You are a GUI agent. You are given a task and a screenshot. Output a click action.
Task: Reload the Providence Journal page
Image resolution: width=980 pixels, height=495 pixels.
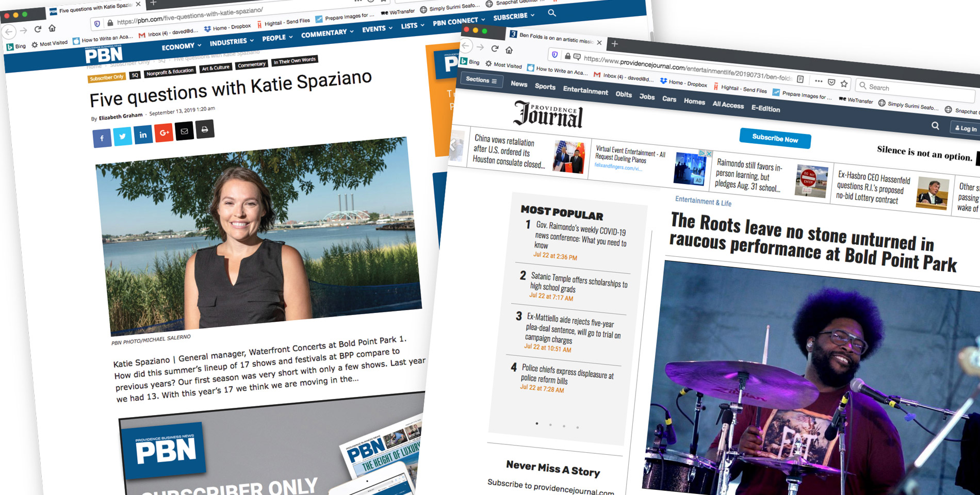(495, 48)
